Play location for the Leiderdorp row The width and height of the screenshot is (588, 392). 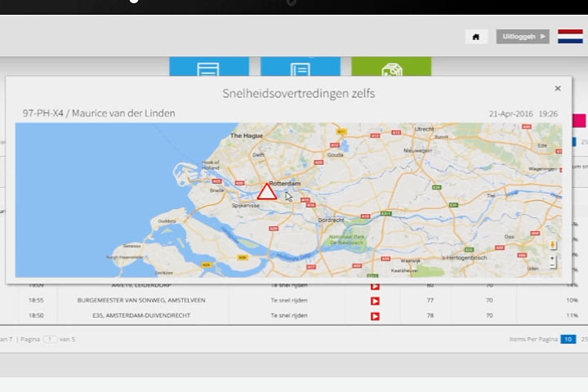pos(375,287)
